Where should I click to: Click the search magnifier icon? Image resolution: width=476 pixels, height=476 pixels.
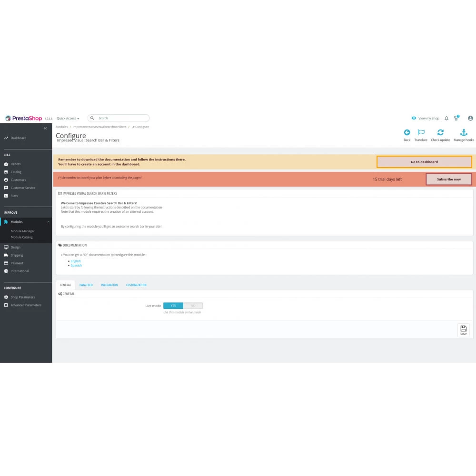pos(92,118)
